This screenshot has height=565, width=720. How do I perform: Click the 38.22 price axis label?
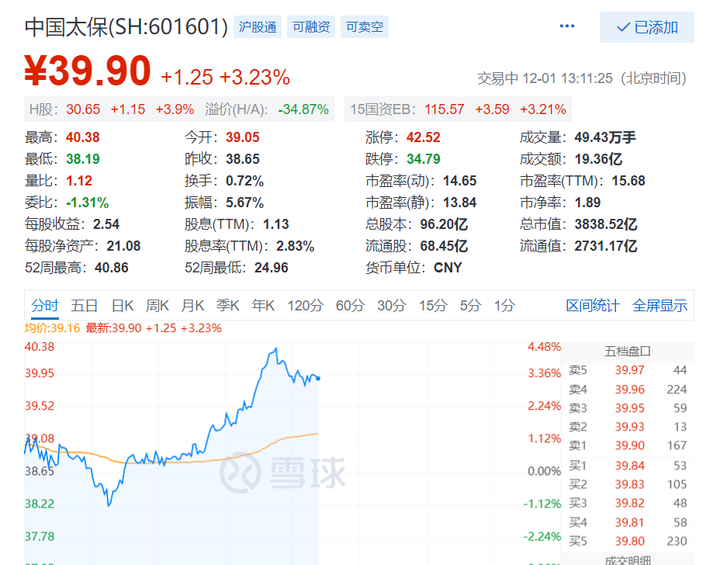click(39, 504)
